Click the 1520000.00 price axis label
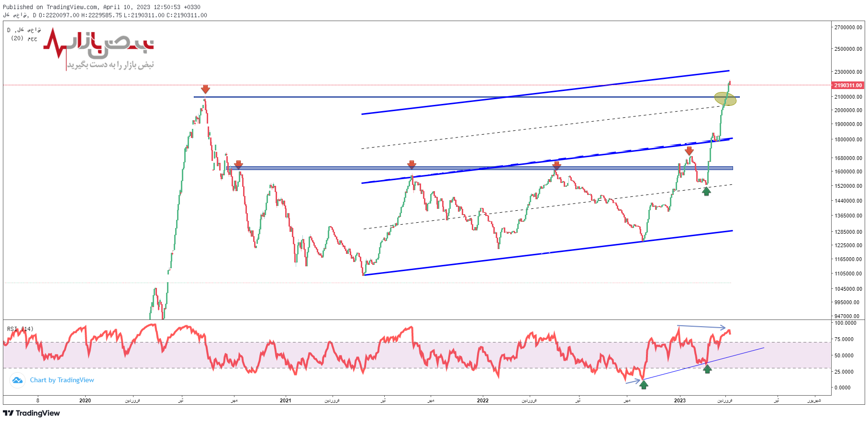868x422 pixels. pyautogui.click(x=848, y=186)
